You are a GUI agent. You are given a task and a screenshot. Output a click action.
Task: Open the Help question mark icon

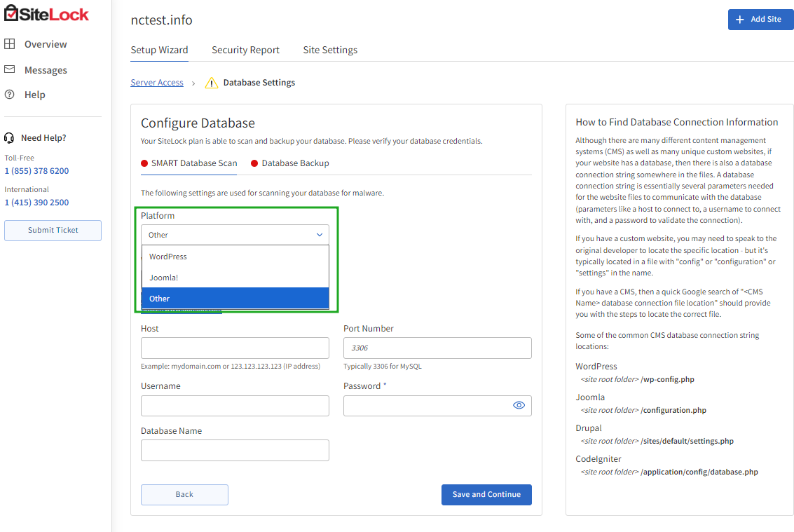pyautogui.click(x=10, y=94)
